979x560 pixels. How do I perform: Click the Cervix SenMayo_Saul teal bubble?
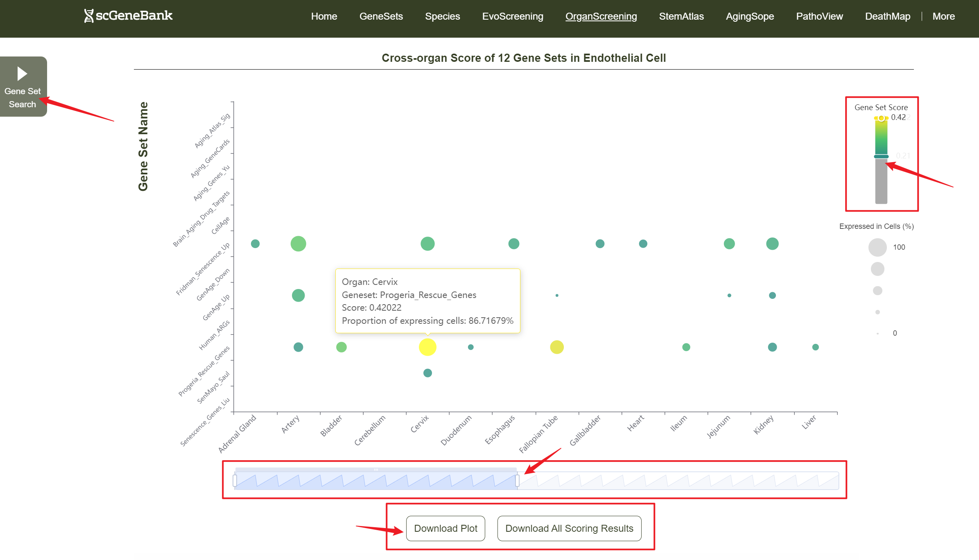pyautogui.click(x=427, y=373)
